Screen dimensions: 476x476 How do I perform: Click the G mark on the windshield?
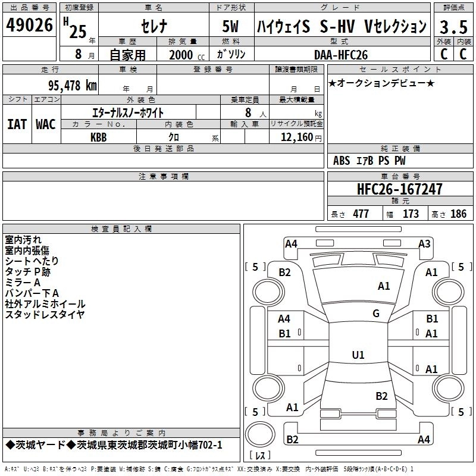376,314
